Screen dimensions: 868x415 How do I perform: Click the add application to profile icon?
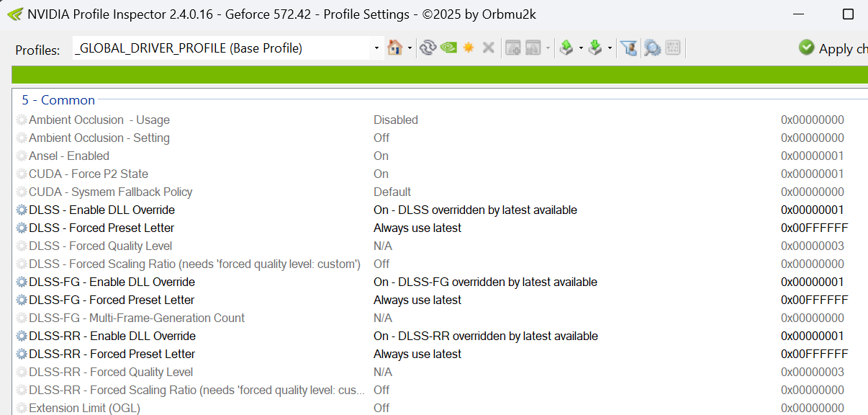512,48
